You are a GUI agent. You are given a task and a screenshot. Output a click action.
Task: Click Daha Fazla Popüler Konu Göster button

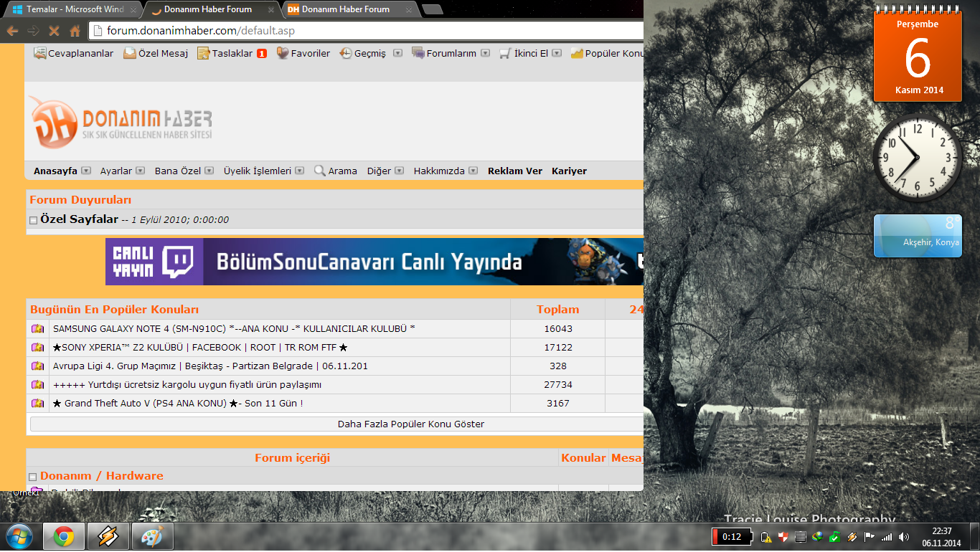pyautogui.click(x=336, y=424)
